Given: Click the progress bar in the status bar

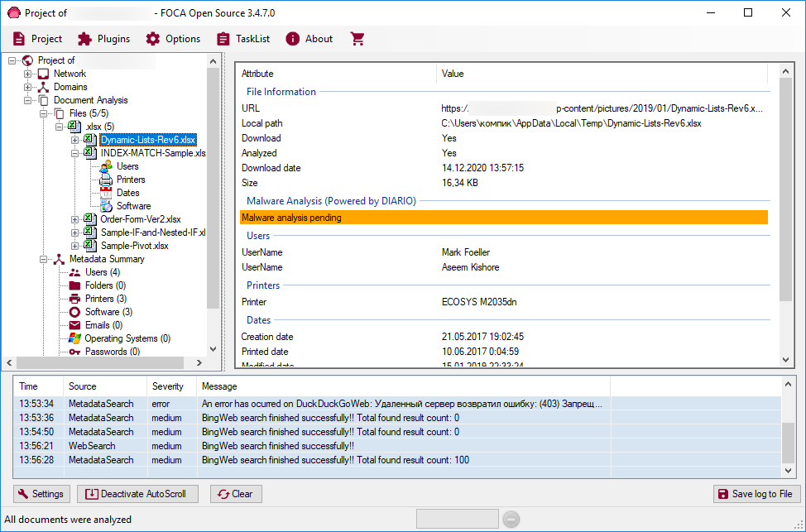Looking at the screenshot, I should click(x=457, y=519).
